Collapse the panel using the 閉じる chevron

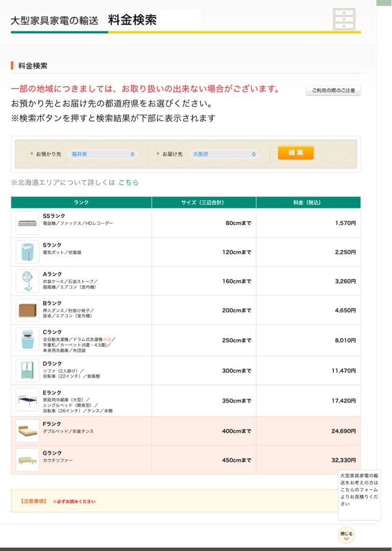[x=347, y=534]
